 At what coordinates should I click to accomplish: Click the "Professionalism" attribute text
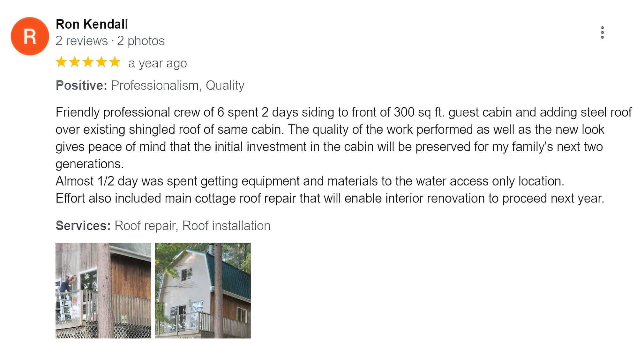click(155, 85)
